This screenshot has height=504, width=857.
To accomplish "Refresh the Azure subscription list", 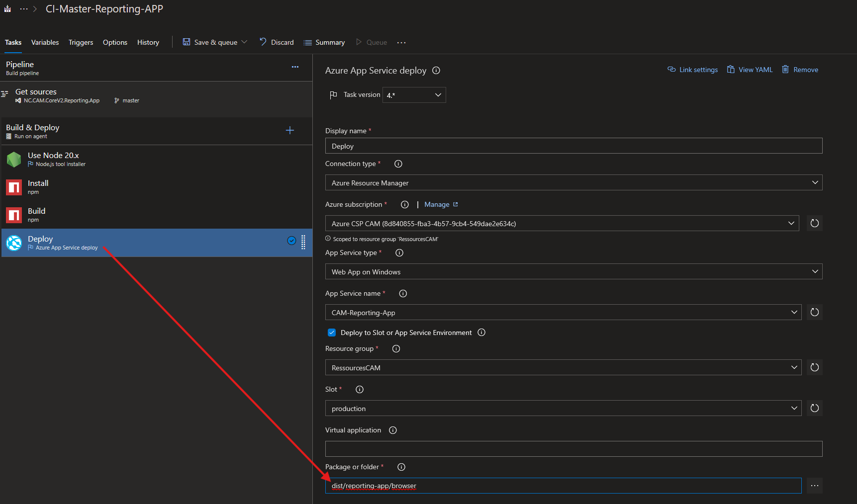I will pos(814,223).
